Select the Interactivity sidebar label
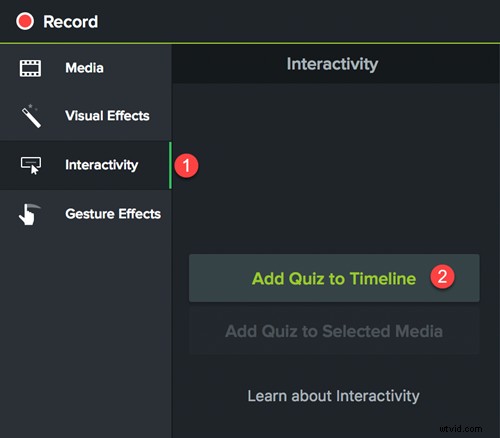Viewport: 500px width, 438px height. click(x=102, y=165)
